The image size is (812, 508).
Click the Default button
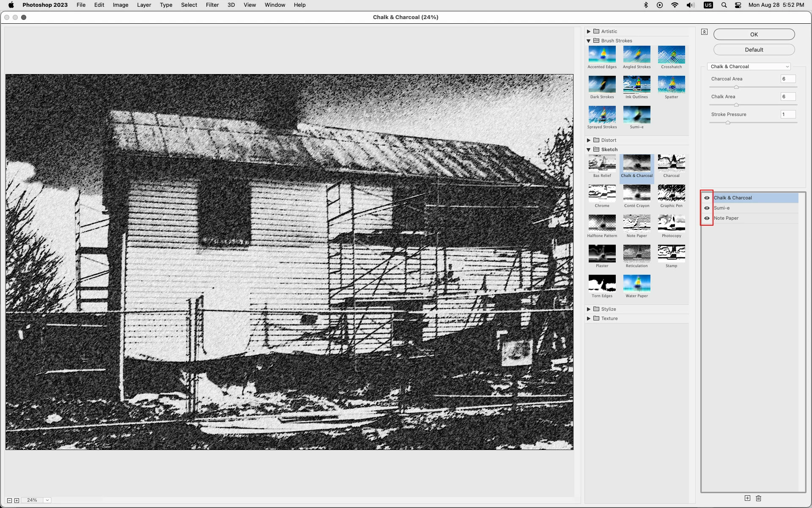click(754, 50)
